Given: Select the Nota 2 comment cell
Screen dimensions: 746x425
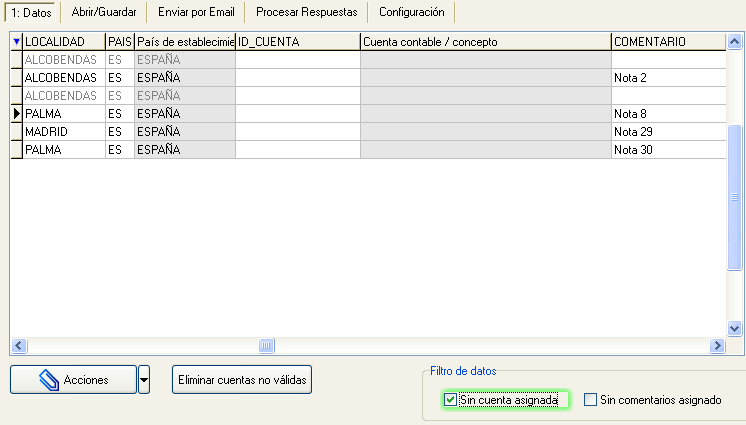Looking at the screenshot, I should pos(668,78).
